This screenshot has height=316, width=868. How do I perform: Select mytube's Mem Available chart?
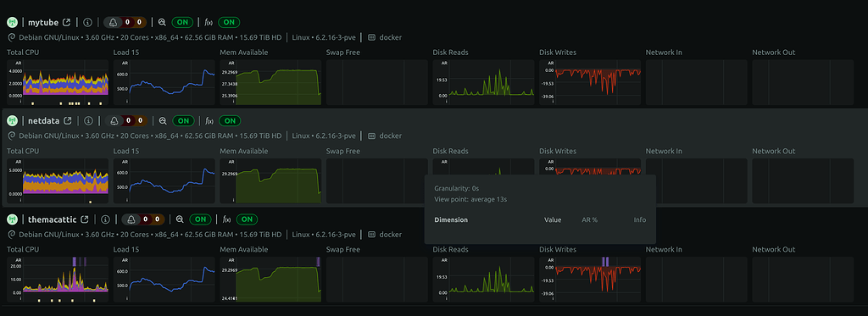[x=270, y=82]
